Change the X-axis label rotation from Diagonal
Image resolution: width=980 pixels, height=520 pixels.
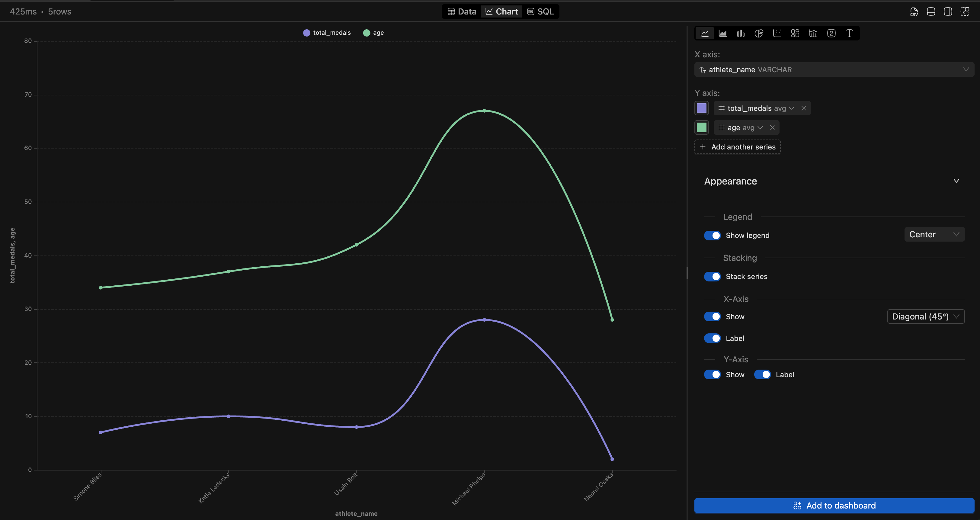click(925, 316)
